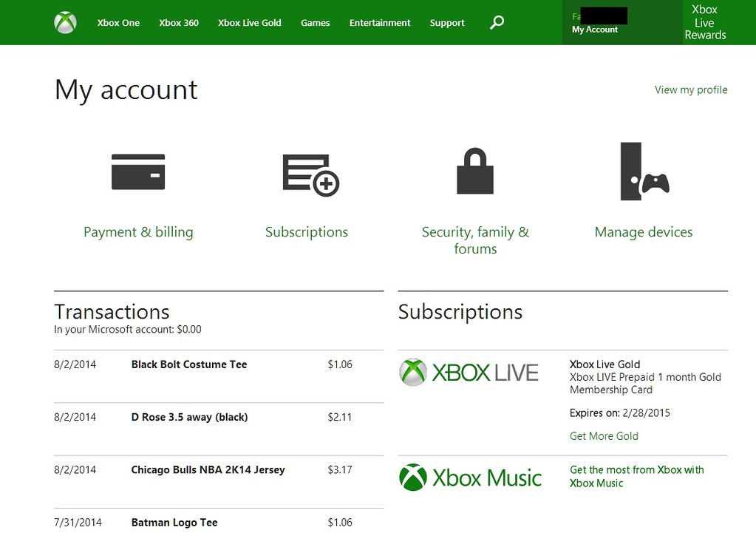Click the Xbox sphere logo in the header
Screen dimensions: 756x550
point(65,22)
